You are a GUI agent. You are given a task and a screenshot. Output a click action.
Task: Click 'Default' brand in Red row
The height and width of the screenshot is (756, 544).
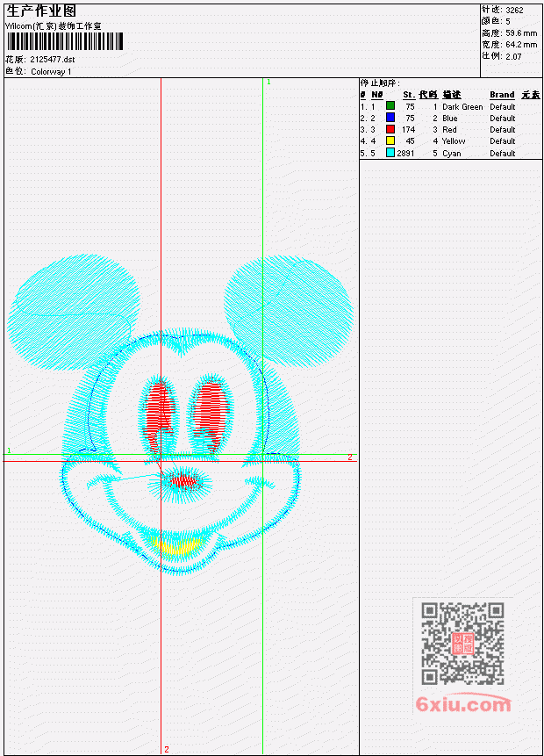tap(503, 130)
